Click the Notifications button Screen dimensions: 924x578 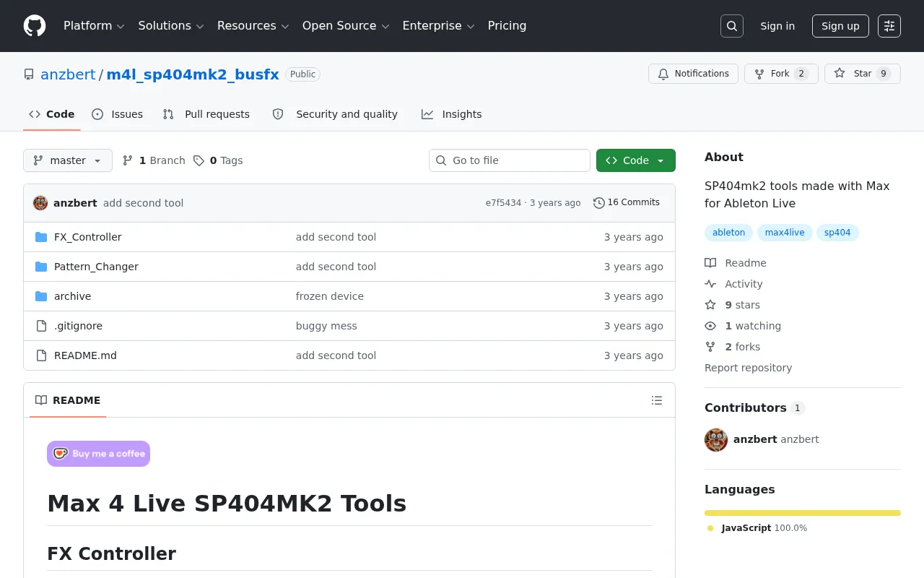(694, 74)
